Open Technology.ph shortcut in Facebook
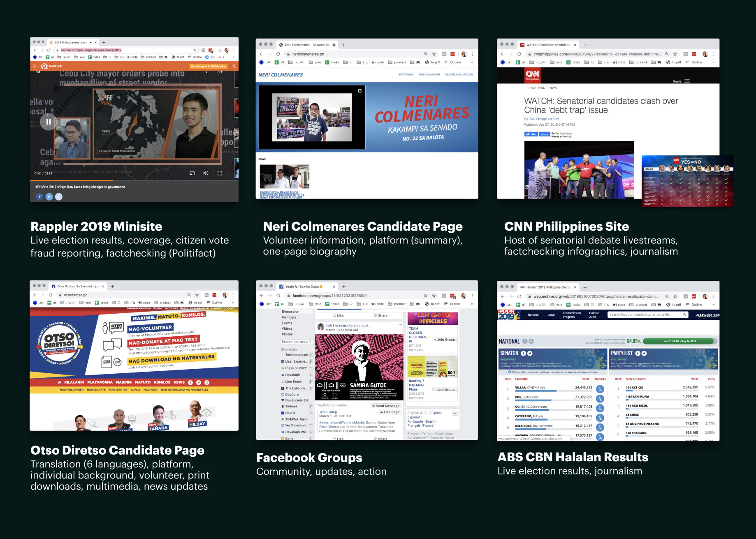The height and width of the screenshot is (539, 756). click(296, 354)
